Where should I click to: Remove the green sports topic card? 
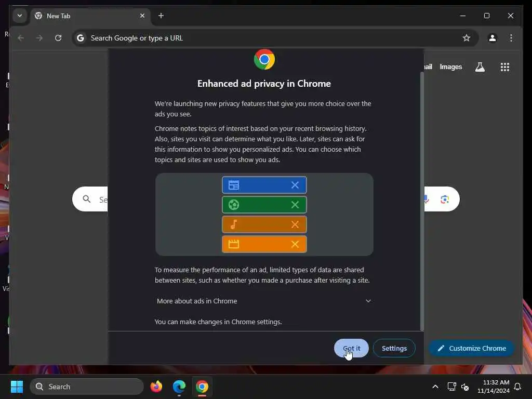point(295,205)
